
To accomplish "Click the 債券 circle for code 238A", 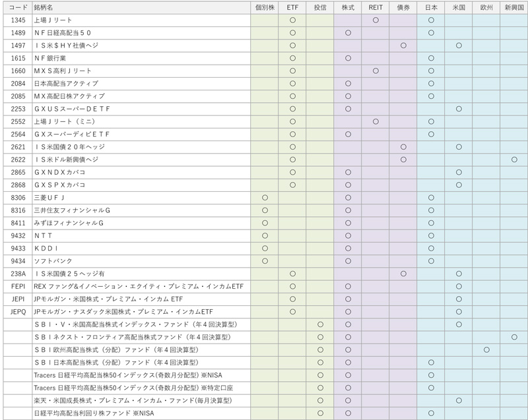I will click(x=403, y=273).
